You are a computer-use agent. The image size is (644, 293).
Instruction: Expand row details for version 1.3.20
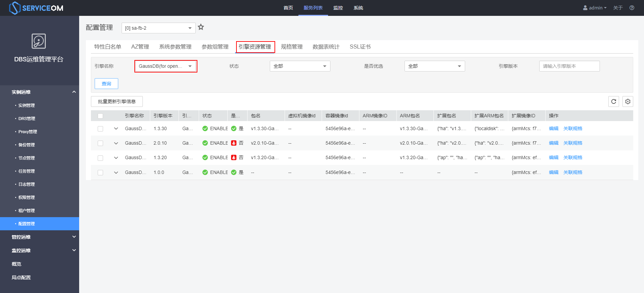coord(116,157)
